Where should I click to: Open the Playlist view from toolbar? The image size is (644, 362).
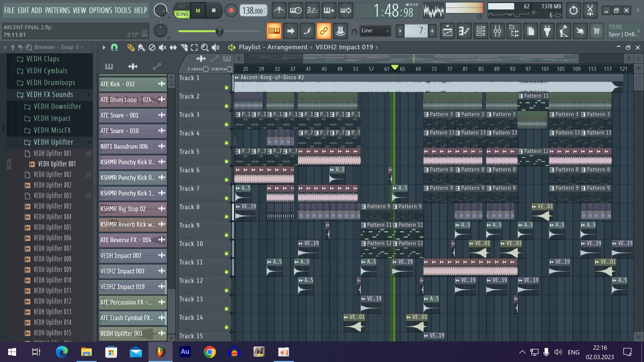pos(447,31)
